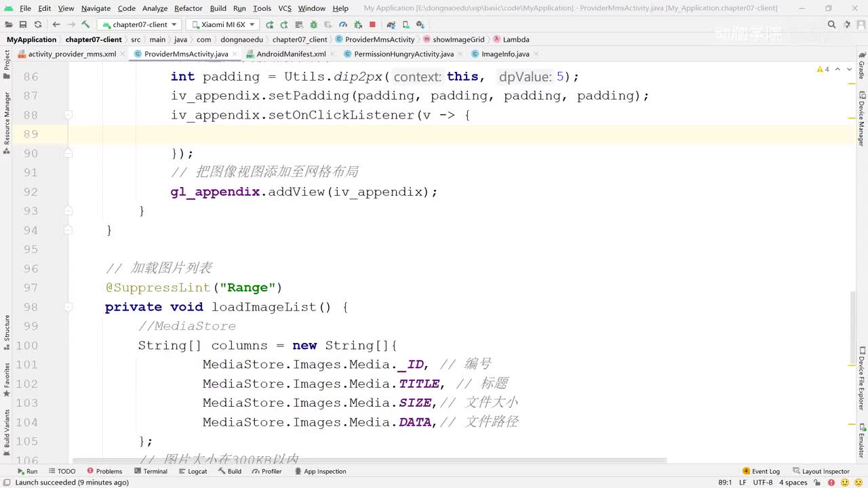Open the line separator LF selector
868x488 pixels.
click(x=743, y=483)
